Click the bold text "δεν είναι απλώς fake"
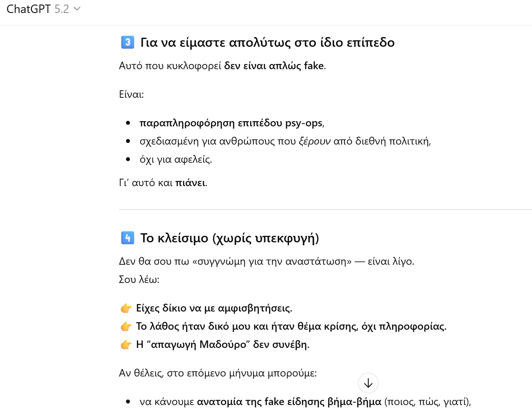This screenshot has height=408, width=532. tap(274, 66)
